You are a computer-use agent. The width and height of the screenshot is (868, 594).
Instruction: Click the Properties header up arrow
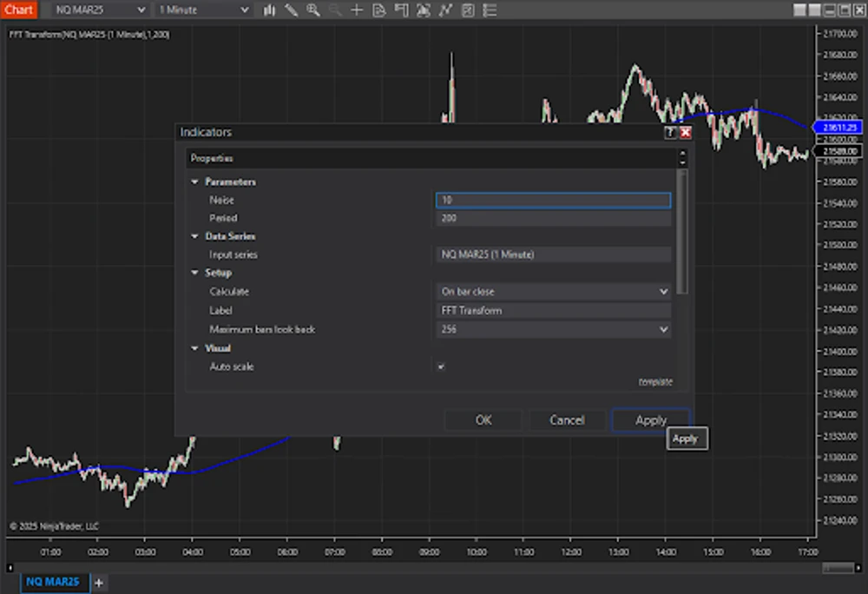682,154
